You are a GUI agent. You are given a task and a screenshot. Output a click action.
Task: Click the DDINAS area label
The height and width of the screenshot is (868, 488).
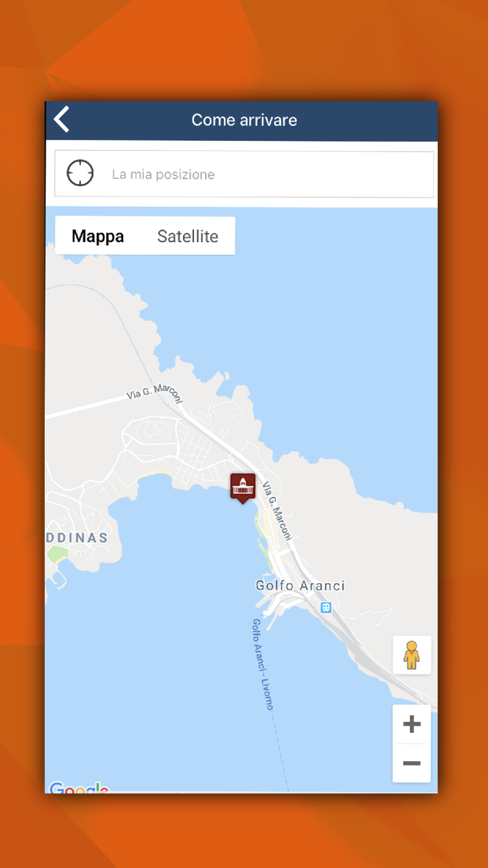tap(77, 538)
